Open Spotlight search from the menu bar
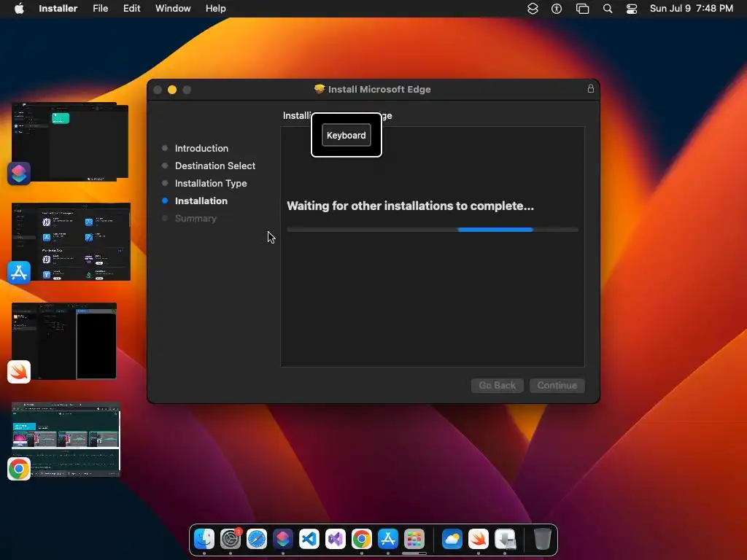 (608, 8)
